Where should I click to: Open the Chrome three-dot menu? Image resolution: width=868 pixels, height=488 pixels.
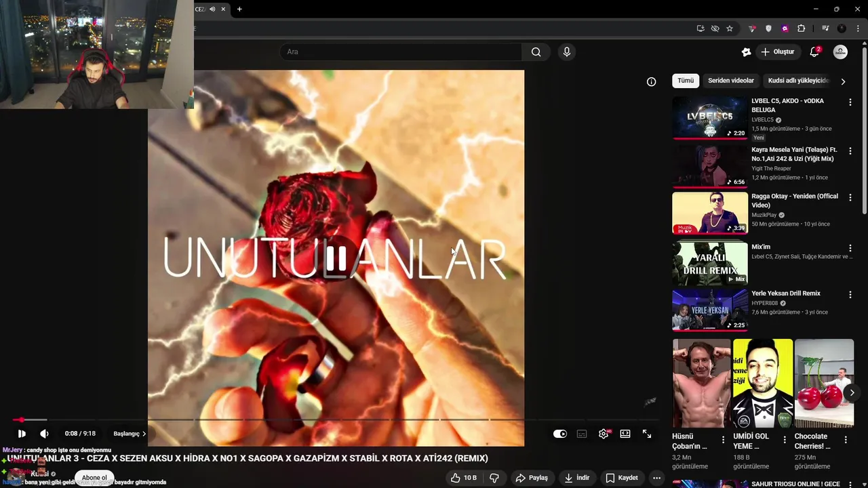coord(858,28)
